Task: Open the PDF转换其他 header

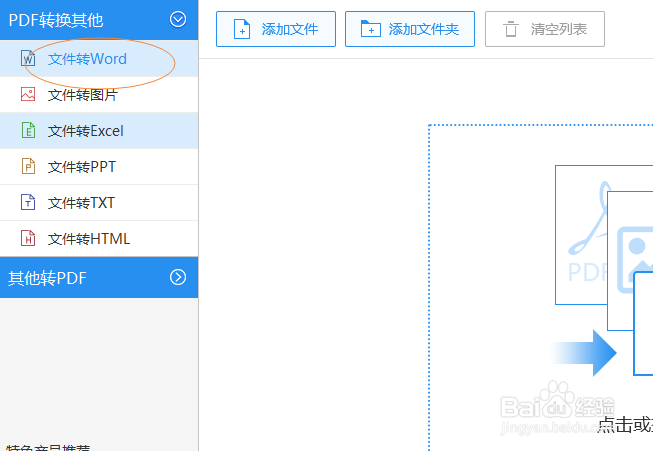Action: (x=99, y=20)
